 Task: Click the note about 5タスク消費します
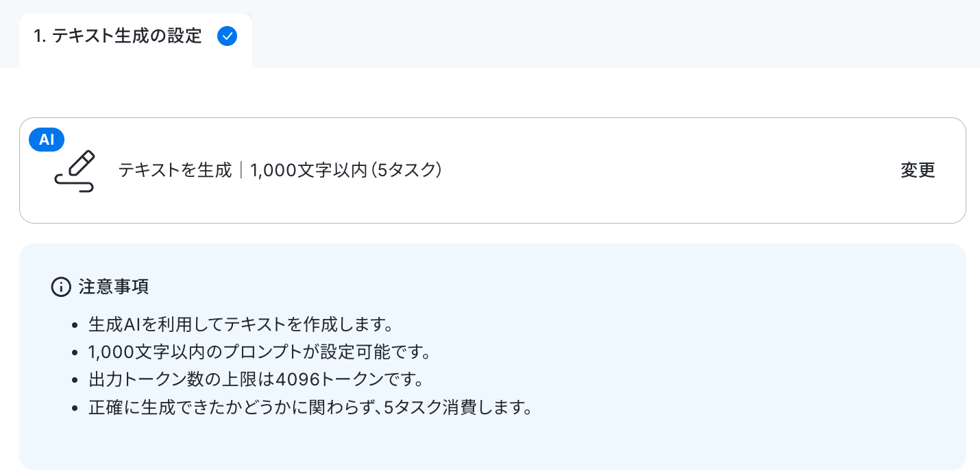pos(310,408)
